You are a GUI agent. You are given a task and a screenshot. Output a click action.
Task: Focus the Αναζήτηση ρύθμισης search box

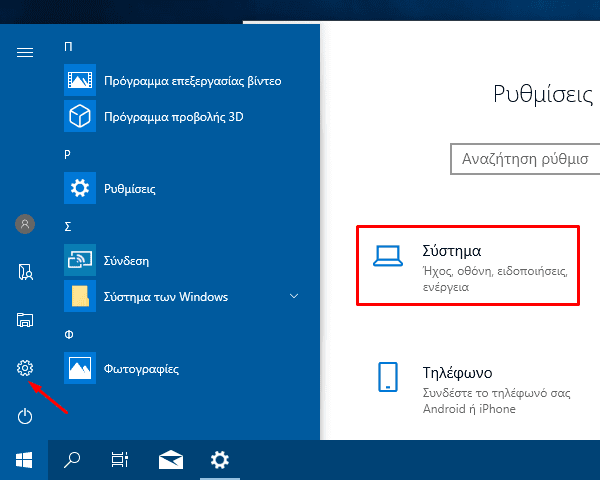point(525,159)
